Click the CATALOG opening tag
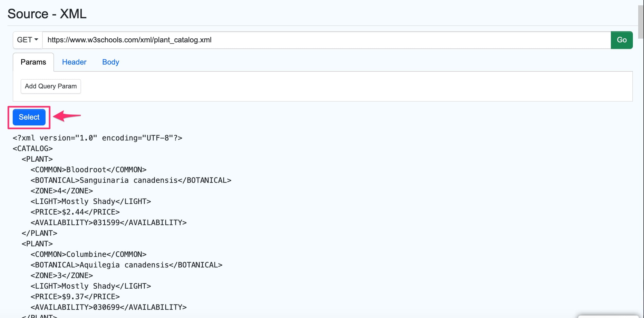 33,148
